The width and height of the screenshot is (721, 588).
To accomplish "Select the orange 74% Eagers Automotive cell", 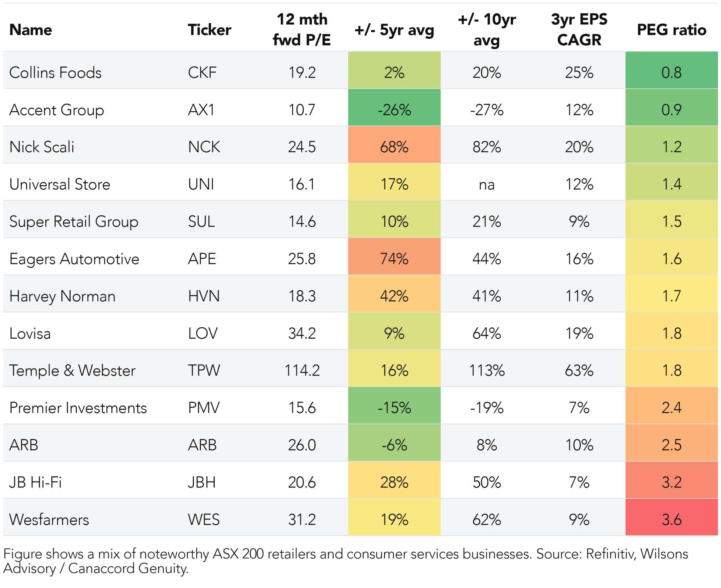I will pyautogui.click(x=394, y=259).
